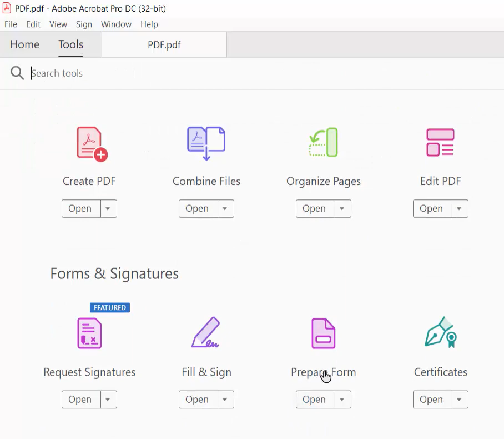
Task: Open the Help menu
Action: [149, 24]
